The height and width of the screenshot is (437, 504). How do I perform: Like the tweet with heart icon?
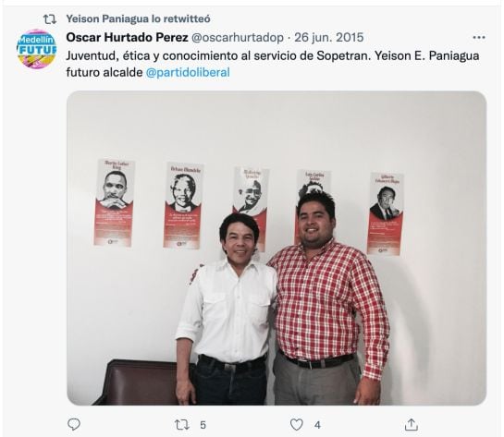click(296, 425)
